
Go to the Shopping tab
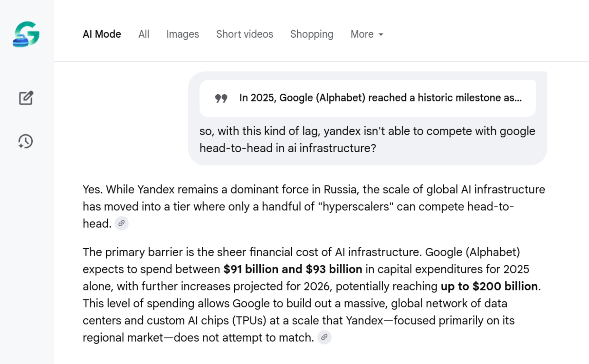pos(312,34)
